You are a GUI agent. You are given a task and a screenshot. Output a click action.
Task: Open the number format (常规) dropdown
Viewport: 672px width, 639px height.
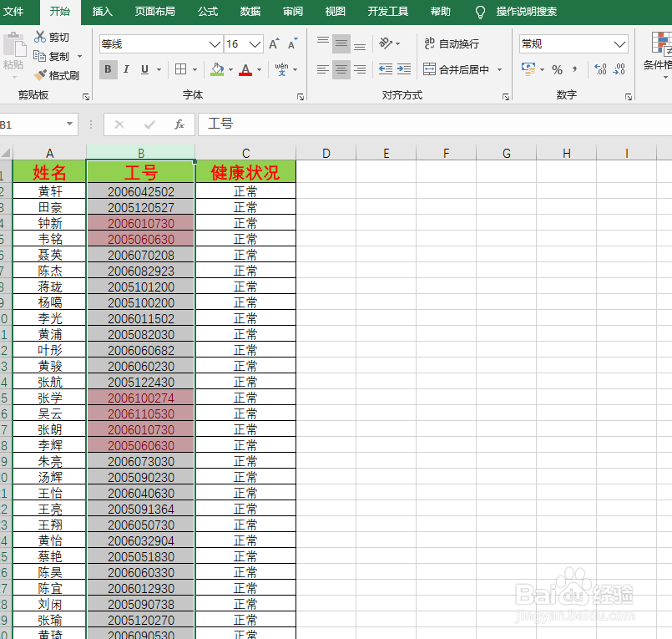click(x=619, y=44)
